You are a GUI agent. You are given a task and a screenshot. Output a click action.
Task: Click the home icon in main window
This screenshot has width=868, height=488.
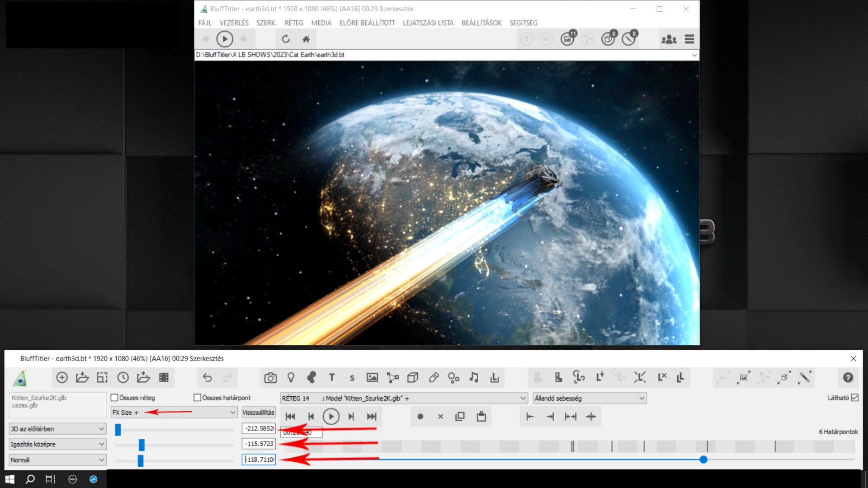coord(306,39)
